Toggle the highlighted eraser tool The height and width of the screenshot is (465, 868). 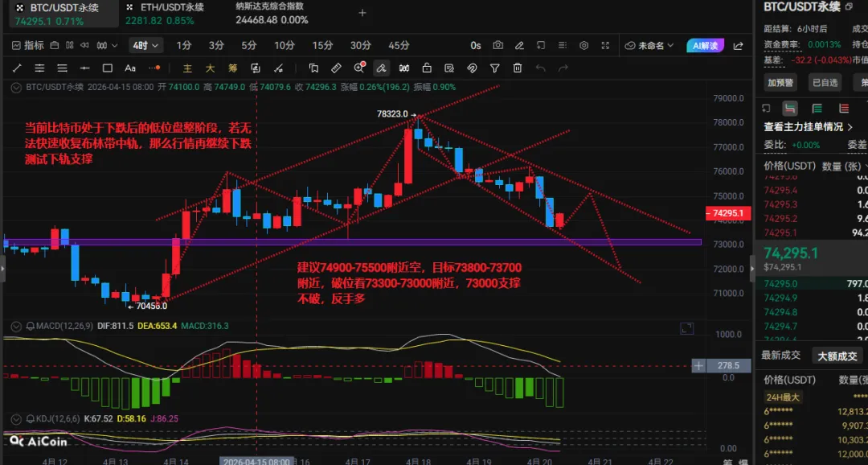click(381, 68)
